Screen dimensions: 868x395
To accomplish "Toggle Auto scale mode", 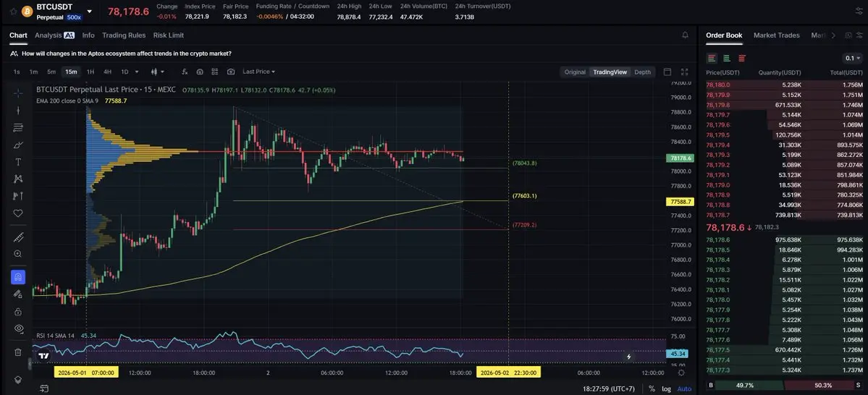I will pos(684,389).
